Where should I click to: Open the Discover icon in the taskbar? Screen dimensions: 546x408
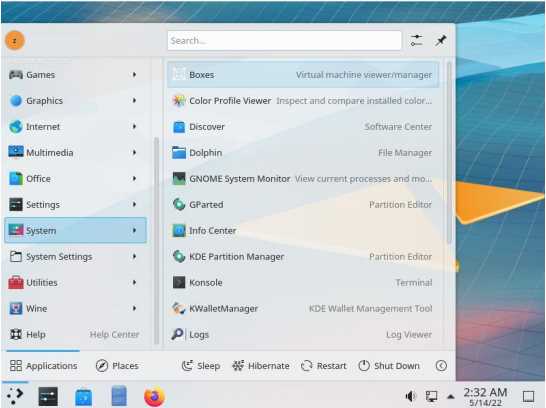point(84,397)
